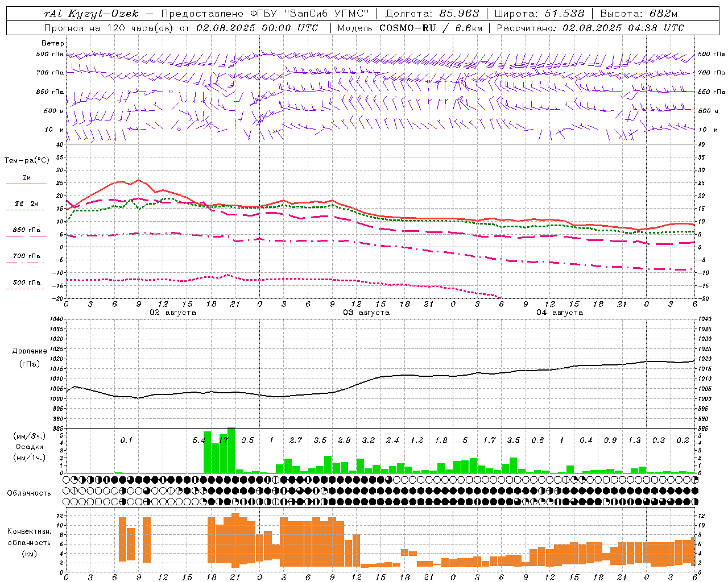The height and width of the screenshot is (582, 728).
Task: Click the 02 августа date label
Action: (173, 313)
